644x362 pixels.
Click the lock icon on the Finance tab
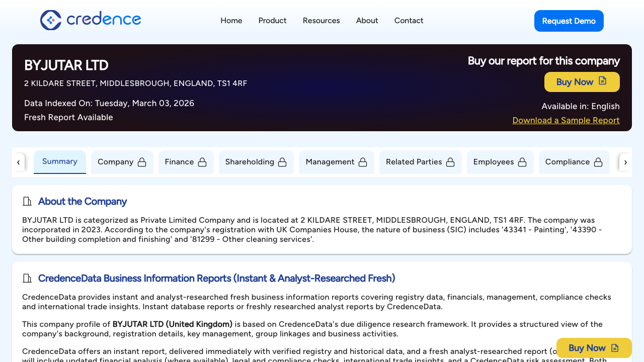coord(202,162)
